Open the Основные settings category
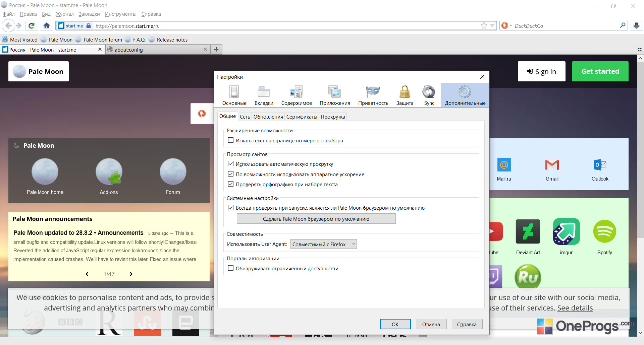This screenshot has height=345, width=644. pyautogui.click(x=234, y=95)
